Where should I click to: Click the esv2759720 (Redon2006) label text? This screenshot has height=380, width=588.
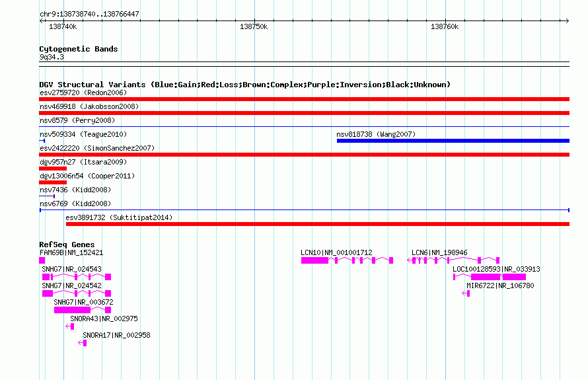[x=83, y=93]
